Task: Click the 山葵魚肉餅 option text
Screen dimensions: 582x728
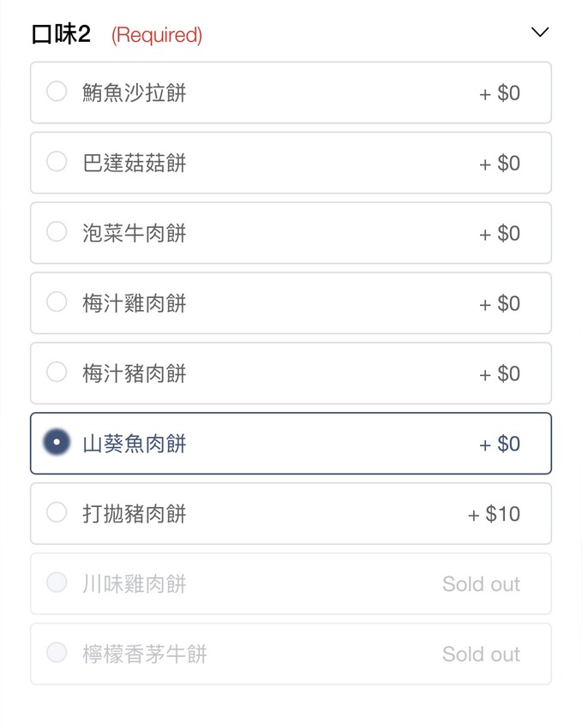Action: 134,444
